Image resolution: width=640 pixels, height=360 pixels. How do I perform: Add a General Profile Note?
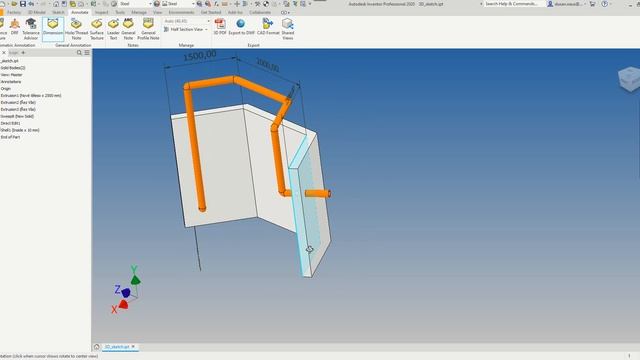click(x=148, y=29)
